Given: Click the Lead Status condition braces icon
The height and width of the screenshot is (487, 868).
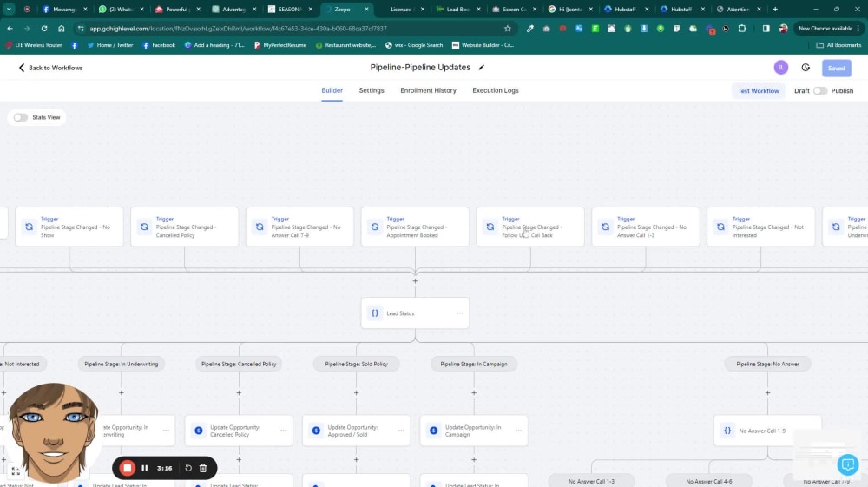Looking at the screenshot, I should click(375, 313).
